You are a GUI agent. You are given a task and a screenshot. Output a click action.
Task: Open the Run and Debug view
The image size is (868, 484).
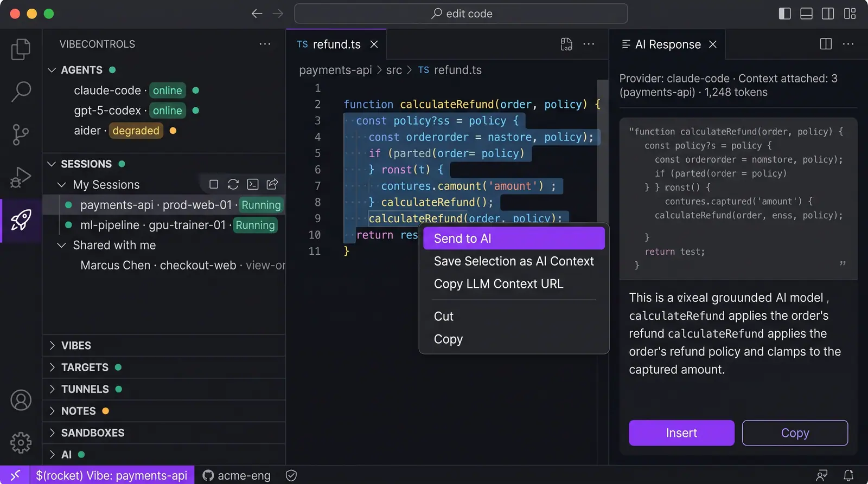(21, 177)
